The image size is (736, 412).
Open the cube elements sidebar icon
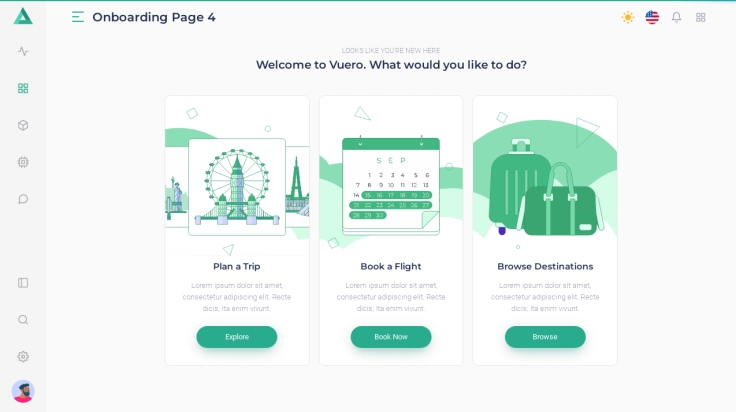(x=23, y=125)
